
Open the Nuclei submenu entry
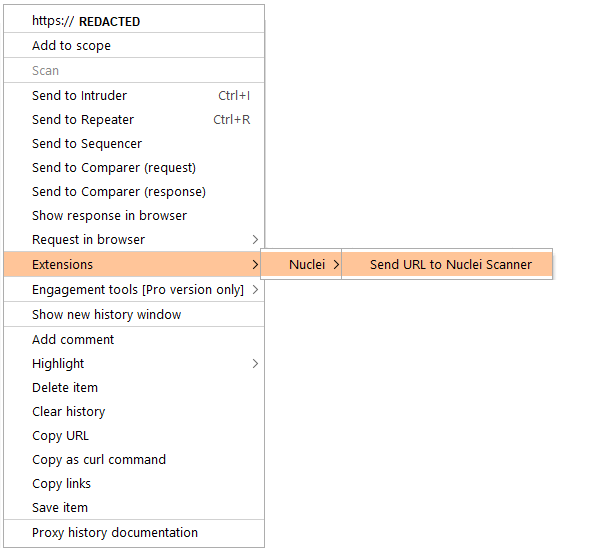coord(301,264)
